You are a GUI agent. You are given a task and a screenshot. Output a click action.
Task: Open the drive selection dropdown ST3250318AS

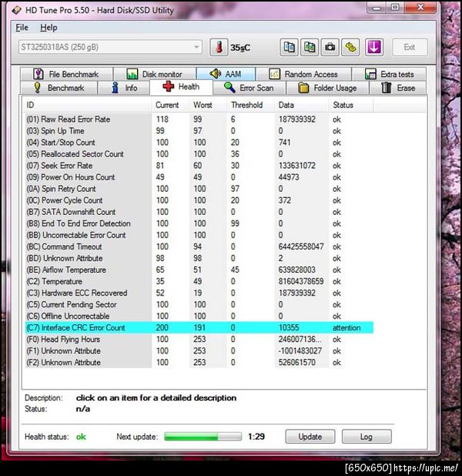pos(110,47)
